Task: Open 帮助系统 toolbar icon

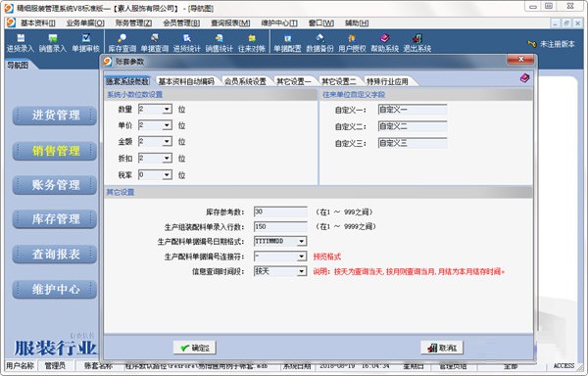Action: (x=385, y=43)
